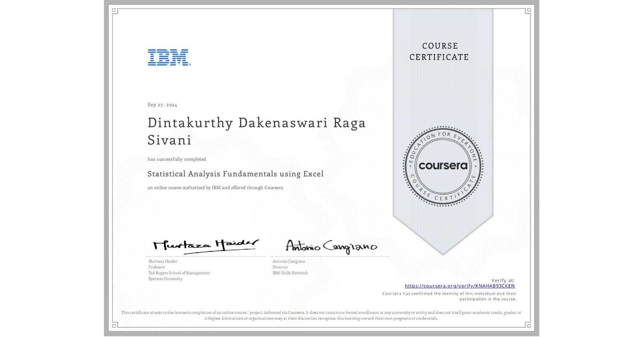Select the 'Verify at:' label

click(503, 280)
